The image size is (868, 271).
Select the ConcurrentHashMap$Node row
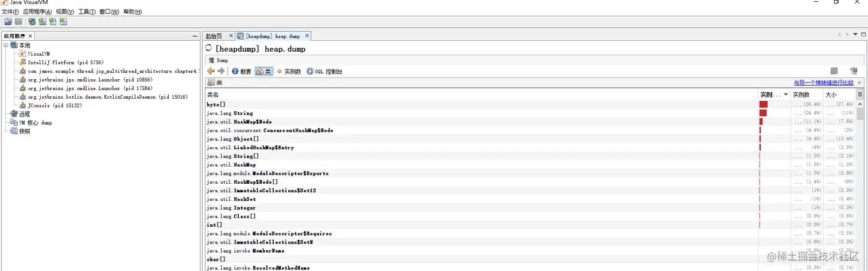(x=530, y=130)
